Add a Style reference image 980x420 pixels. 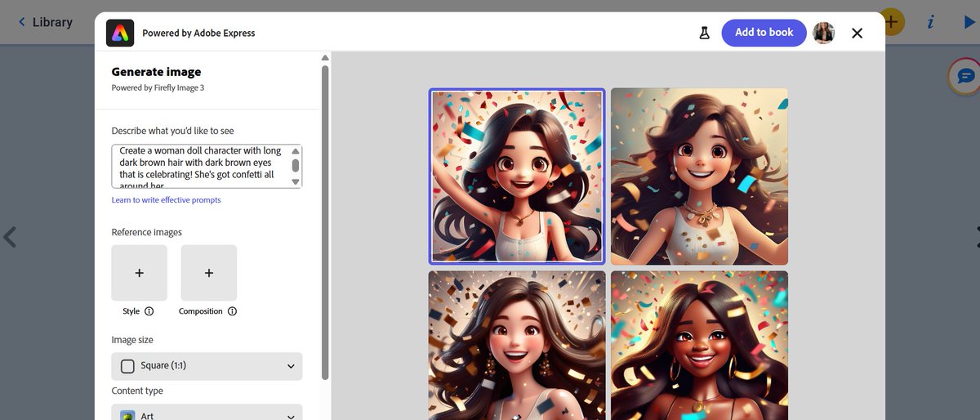[x=140, y=273]
